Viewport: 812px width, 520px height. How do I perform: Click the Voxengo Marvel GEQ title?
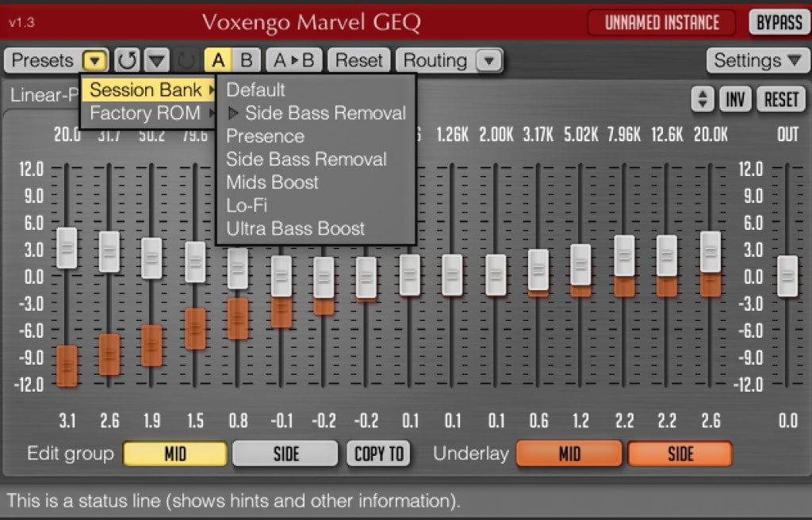(x=311, y=23)
